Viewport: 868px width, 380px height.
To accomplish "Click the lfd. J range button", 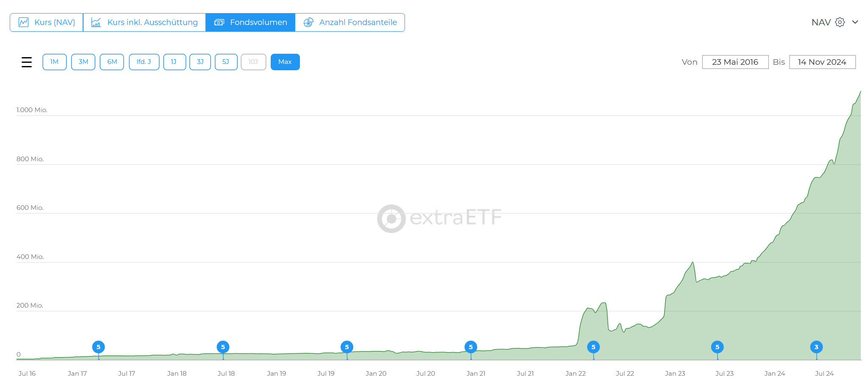I will point(144,62).
